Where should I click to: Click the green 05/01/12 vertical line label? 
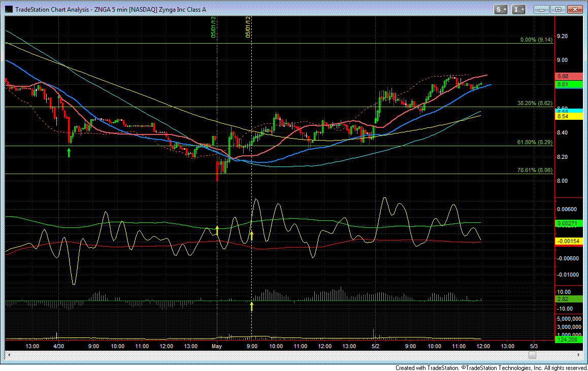coord(213,27)
